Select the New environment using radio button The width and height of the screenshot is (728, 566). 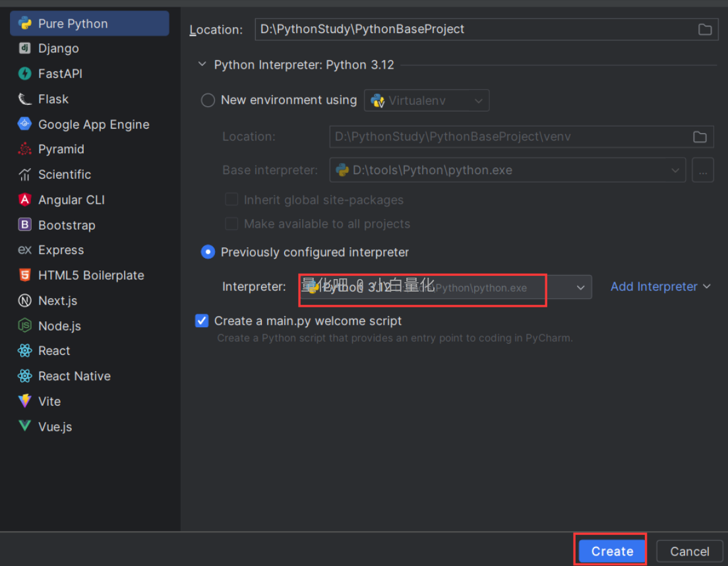(208, 100)
